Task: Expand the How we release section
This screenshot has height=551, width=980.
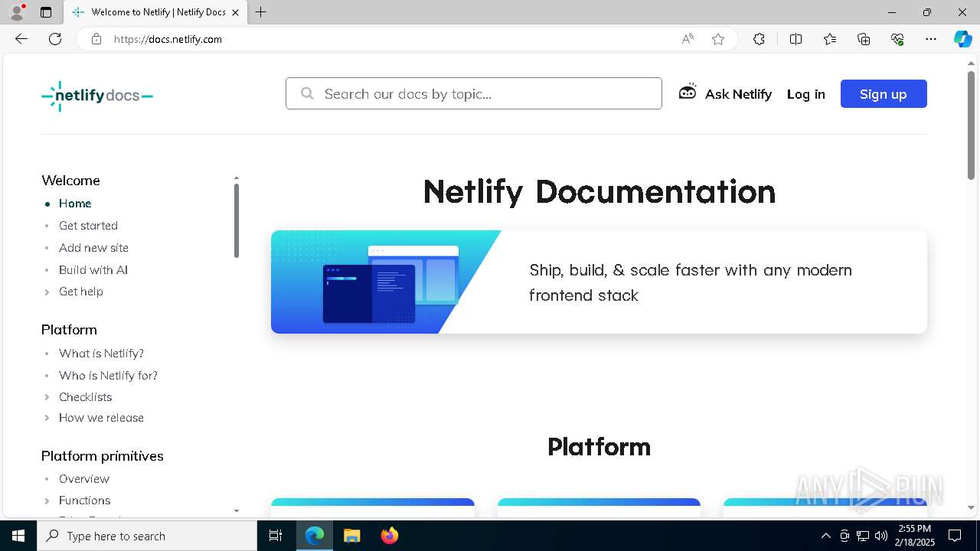Action: click(47, 418)
